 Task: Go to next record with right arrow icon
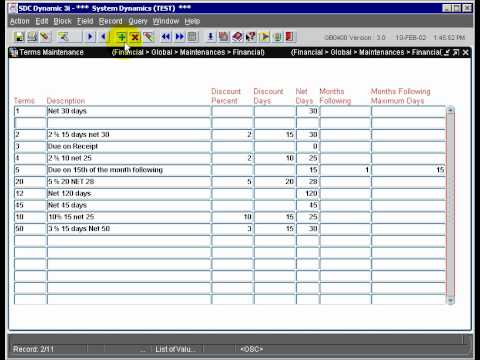(x=90, y=36)
